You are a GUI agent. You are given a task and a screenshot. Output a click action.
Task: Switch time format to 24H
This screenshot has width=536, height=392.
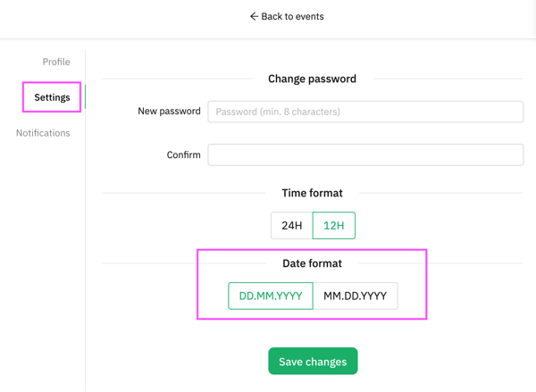coord(291,226)
